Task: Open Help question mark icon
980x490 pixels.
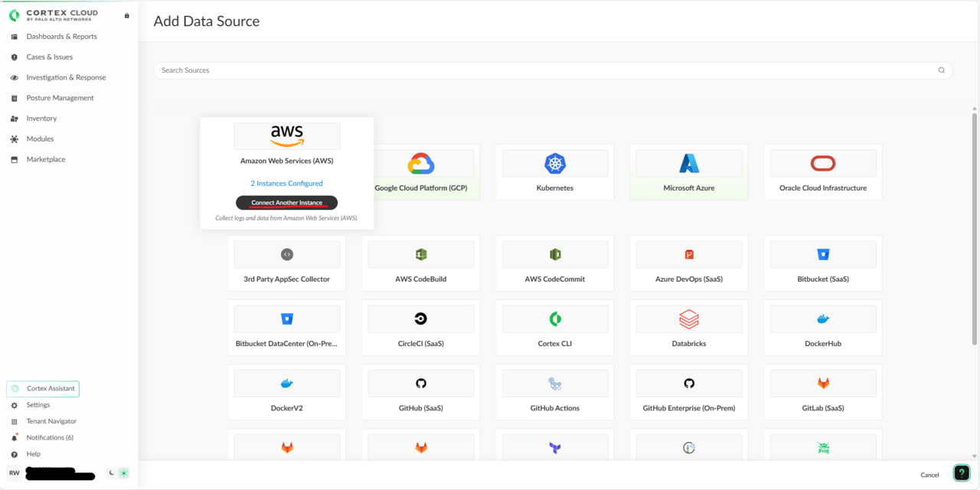Action: click(x=14, y=455)
